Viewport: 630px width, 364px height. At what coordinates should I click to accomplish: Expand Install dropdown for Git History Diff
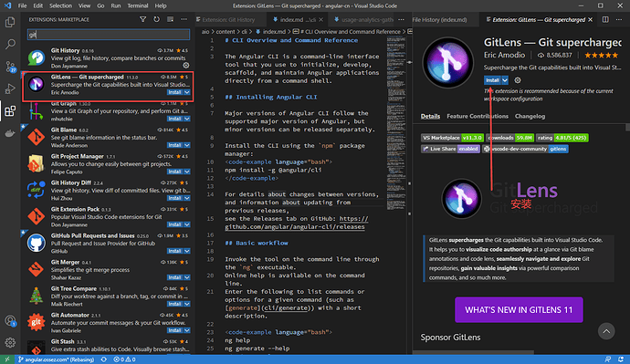pos(187,198)
